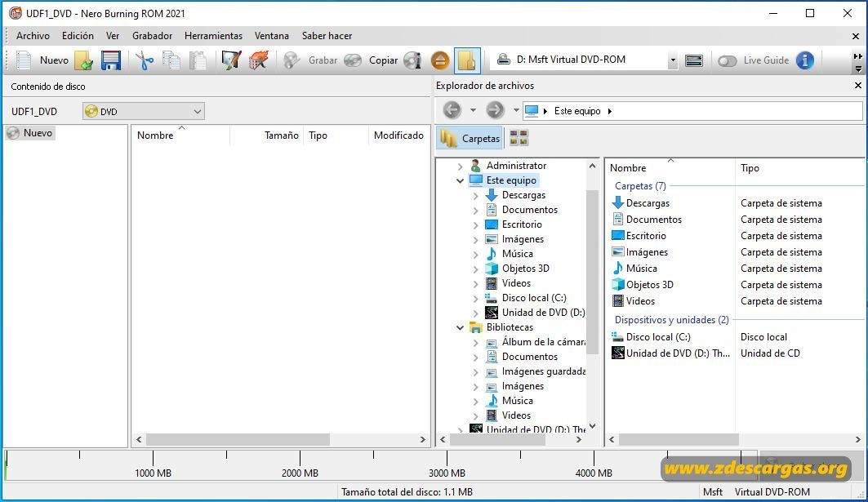This screenshot has height=502, width=868.
Task: Open the blue information icon
Action: click(805, 60)
